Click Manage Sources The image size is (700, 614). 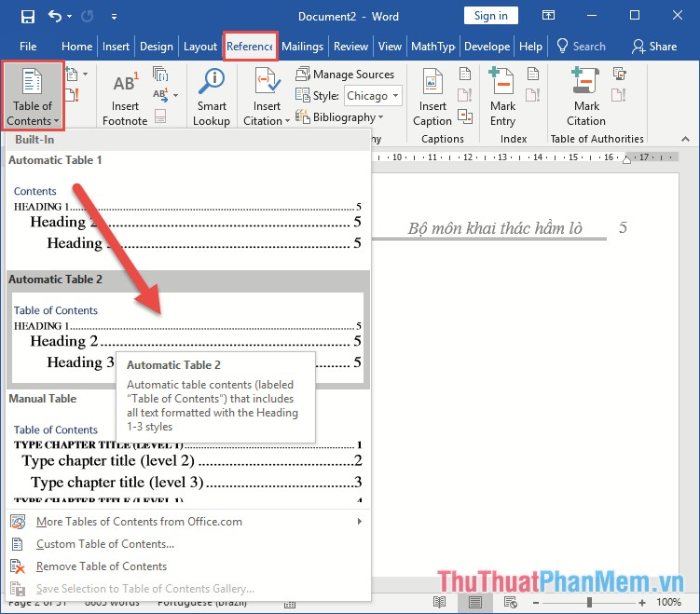345,75
